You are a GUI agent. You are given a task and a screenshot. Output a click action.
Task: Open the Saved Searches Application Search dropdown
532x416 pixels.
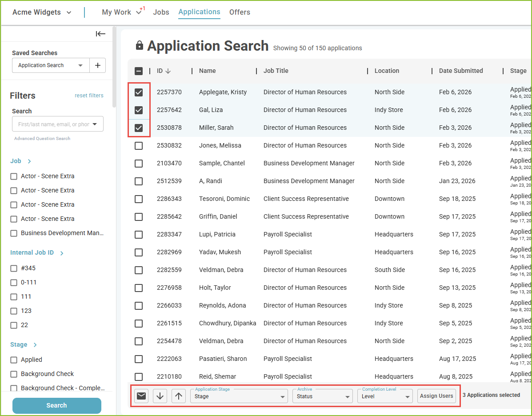click(x=51, y=65)
